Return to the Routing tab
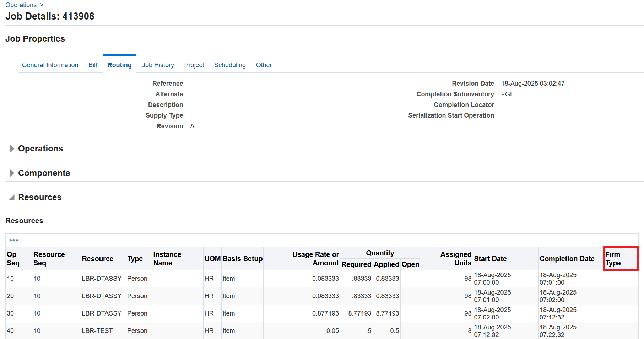The image size is (644, 339). pos(119,65)
